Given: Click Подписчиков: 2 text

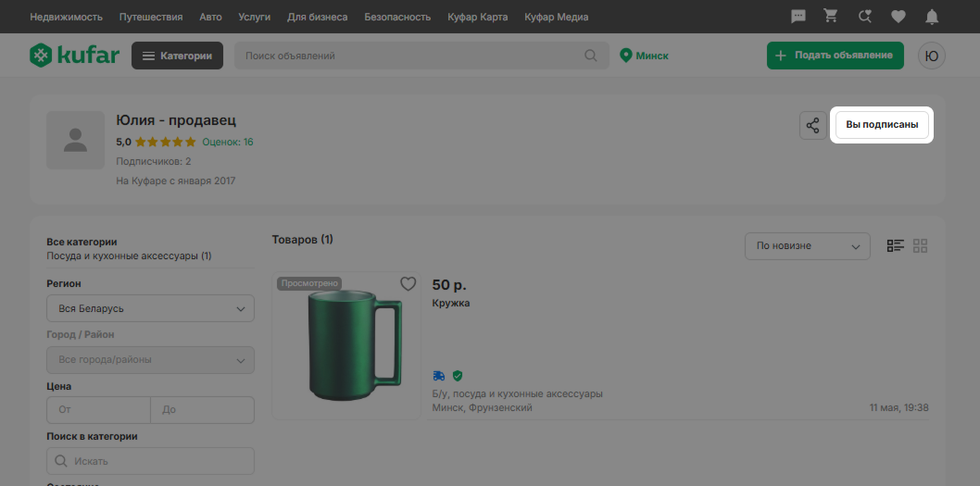Looking at the screenshot, I should click(154, 161).
